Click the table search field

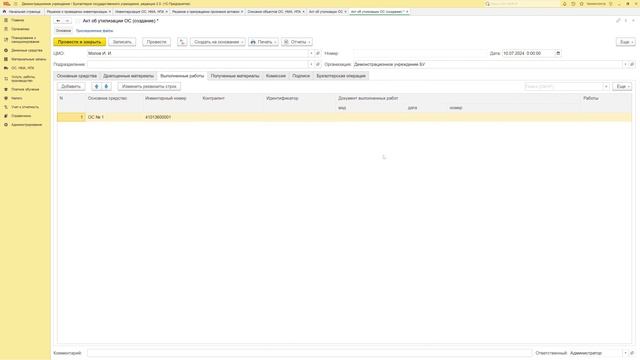pyautogui.click(x=564, y=87)
